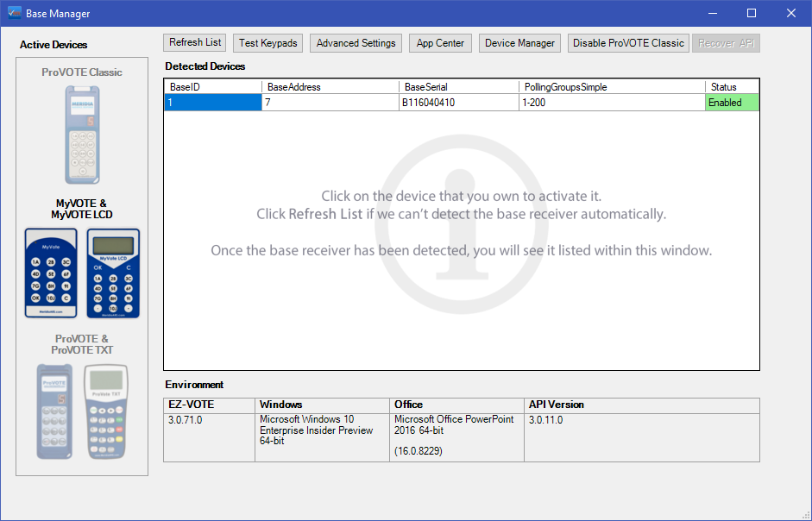Click the green Enabled status cell
The width and height of the screenshot is (812, 521).
[x=733, y=103]
